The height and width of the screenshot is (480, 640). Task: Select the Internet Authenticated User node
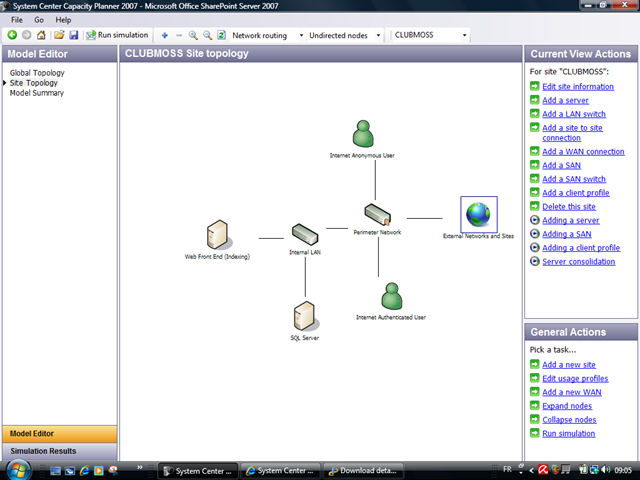pos(392,296)
